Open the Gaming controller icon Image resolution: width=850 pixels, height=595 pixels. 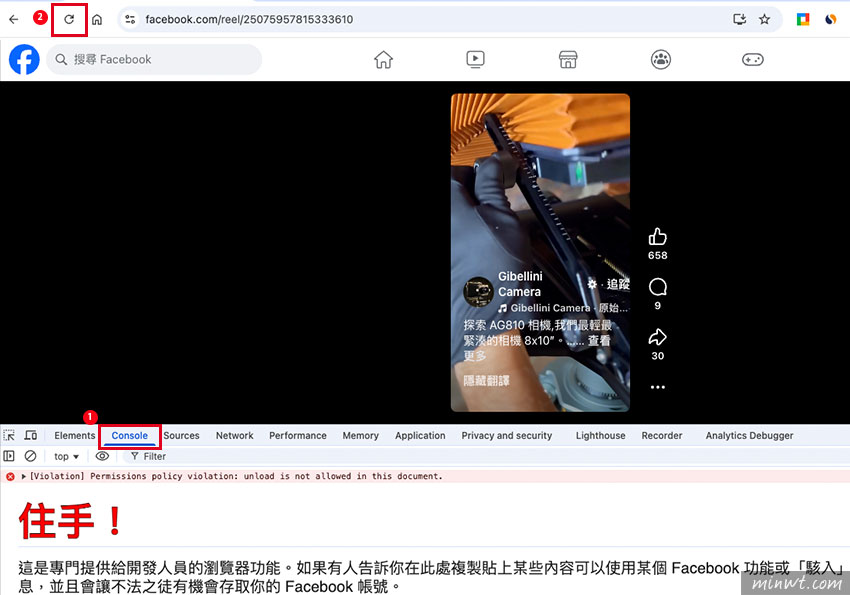(x=752, y=59)
